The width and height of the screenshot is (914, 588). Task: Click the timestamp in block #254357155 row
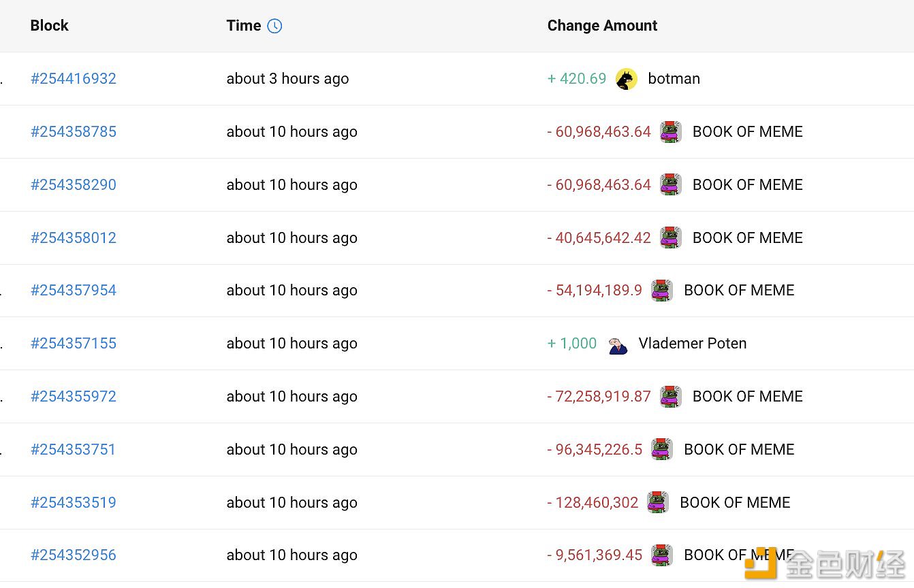tap(292, 344)
